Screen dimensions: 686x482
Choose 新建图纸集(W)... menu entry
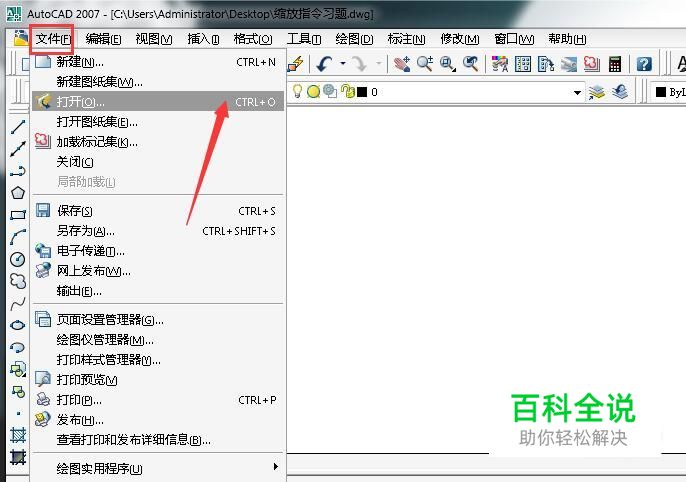point(158,82)
